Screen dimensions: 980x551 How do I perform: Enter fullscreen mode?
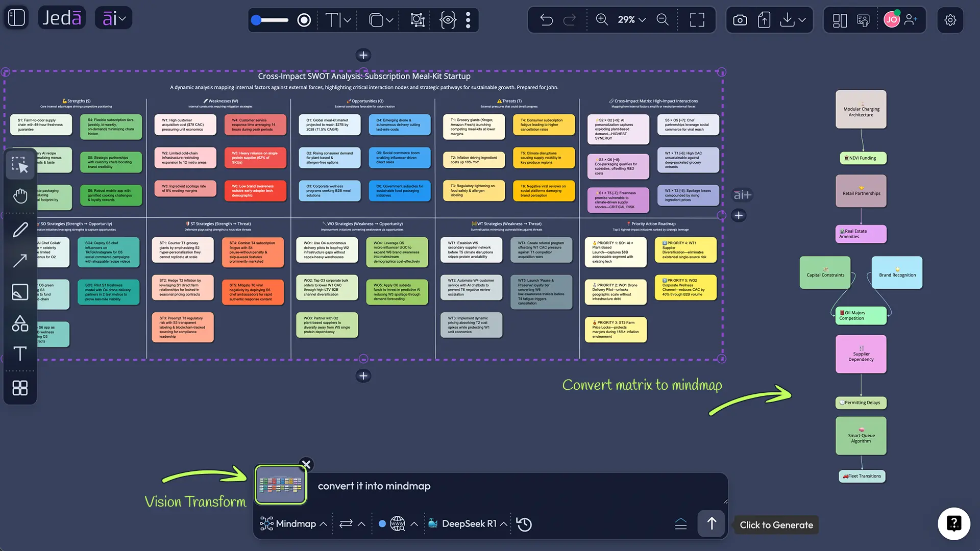697,20
